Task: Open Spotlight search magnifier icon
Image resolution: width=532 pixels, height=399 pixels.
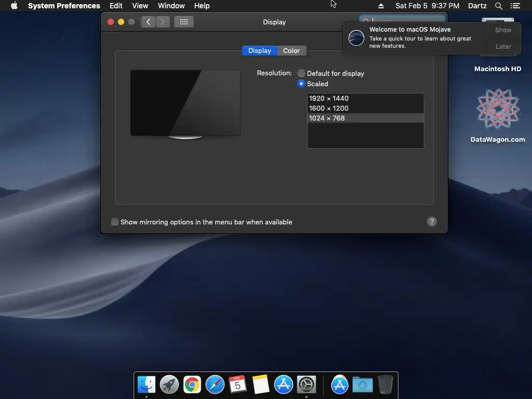Action: tap(498, 6)
